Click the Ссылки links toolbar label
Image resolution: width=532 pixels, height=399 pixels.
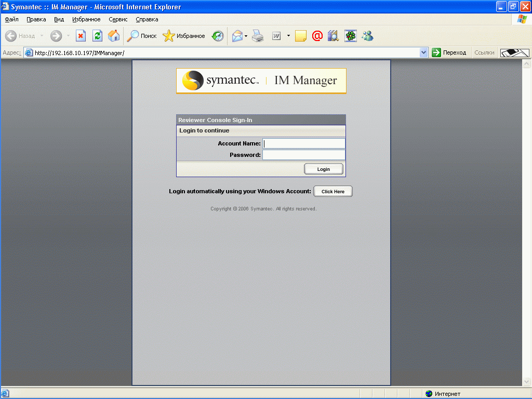pos(484,52)
